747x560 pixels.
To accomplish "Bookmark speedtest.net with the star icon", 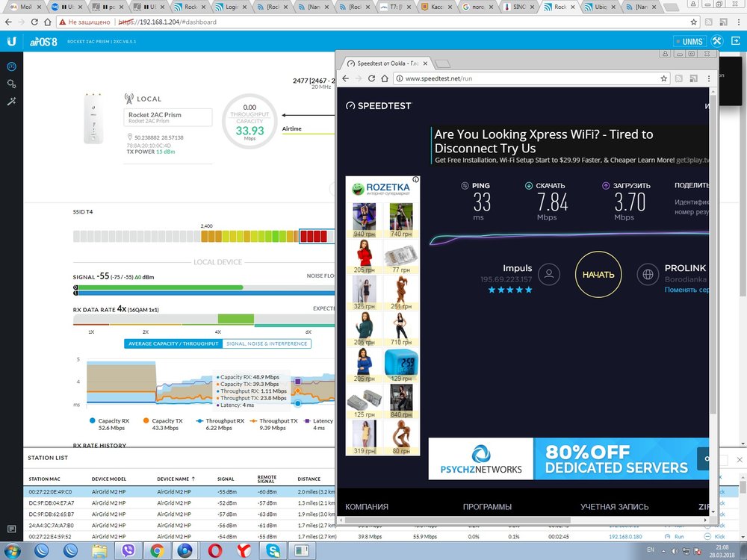I will pyautogui.click(x=663, y=78).
